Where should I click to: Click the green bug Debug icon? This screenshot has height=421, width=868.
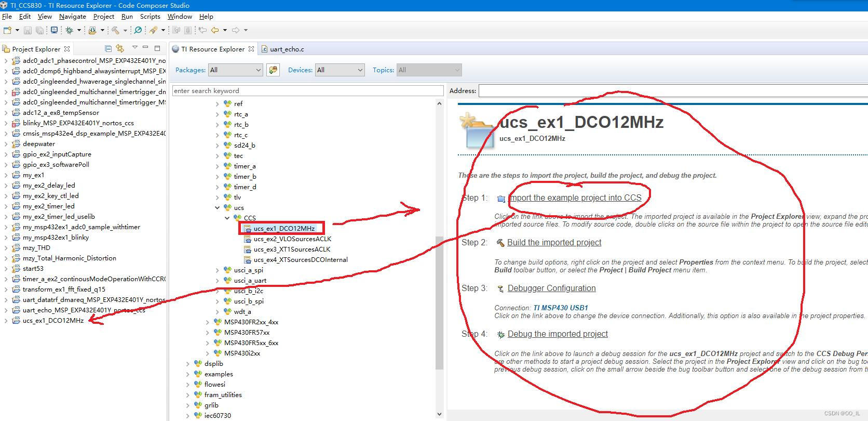(x=69, y=30)
